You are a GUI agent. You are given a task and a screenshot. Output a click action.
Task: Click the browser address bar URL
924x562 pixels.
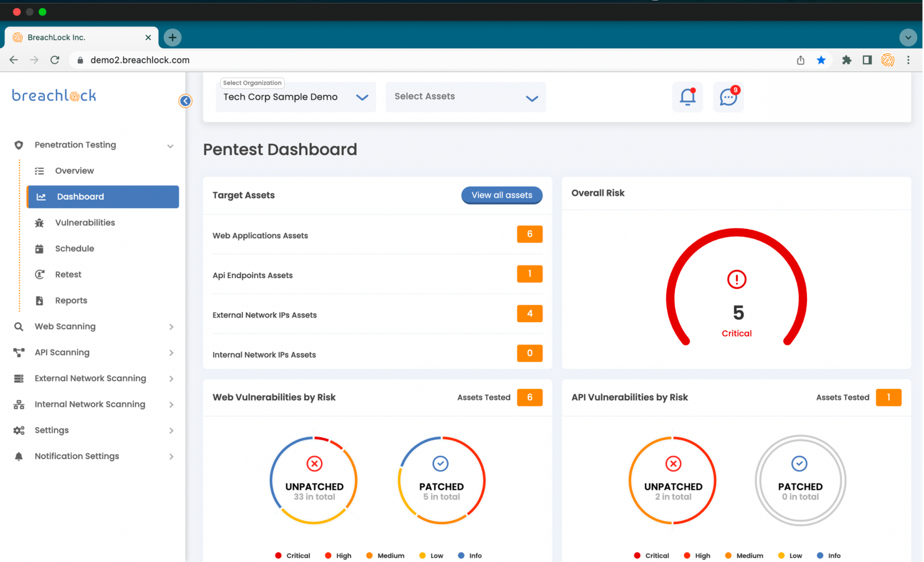(140, 60)
